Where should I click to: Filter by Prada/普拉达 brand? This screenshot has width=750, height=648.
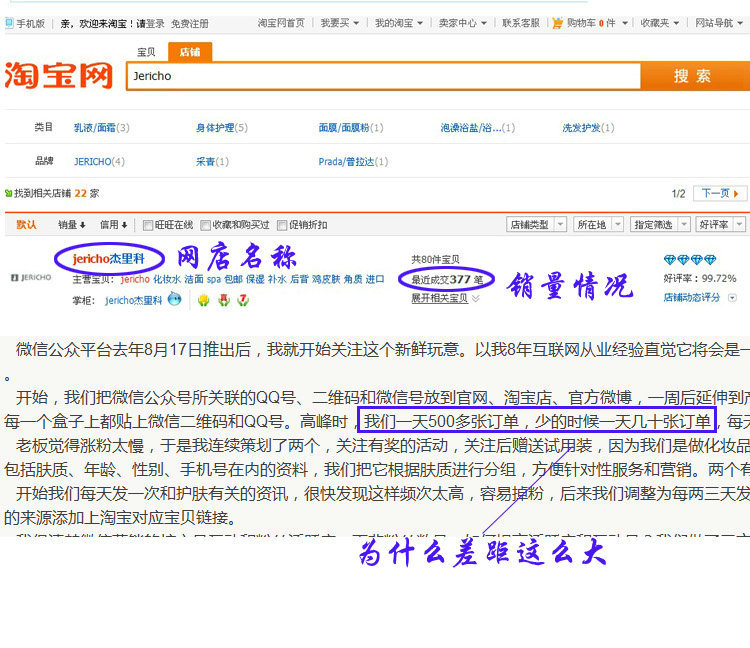(353, 162)
